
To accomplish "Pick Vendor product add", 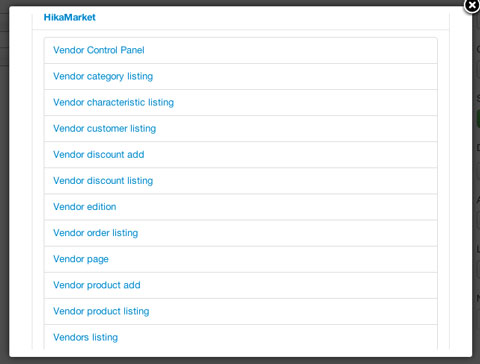I will point(97,285).
